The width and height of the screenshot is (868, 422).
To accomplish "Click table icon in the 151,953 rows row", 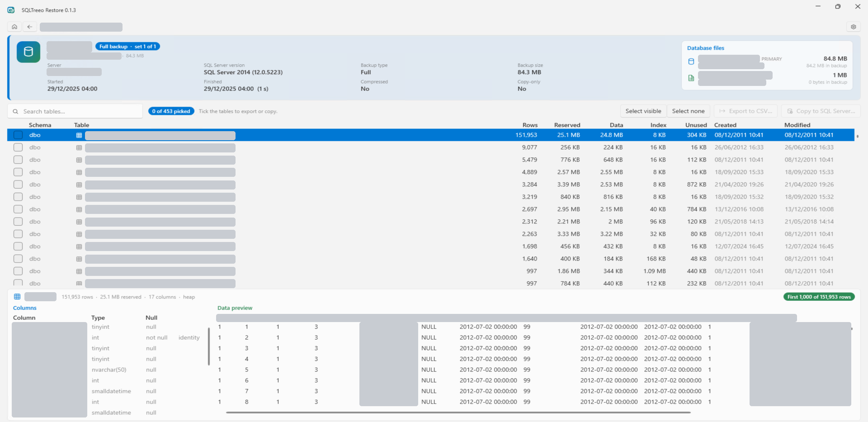I will click(x=79, y=135).
